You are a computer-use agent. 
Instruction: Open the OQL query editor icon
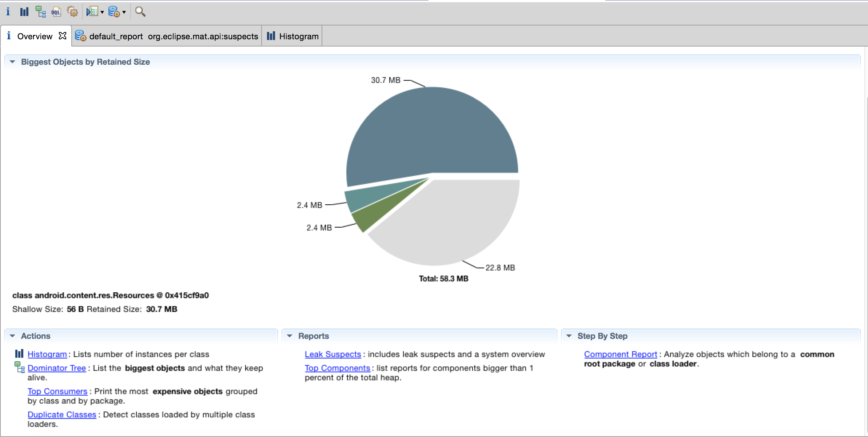tap(56, 12)
